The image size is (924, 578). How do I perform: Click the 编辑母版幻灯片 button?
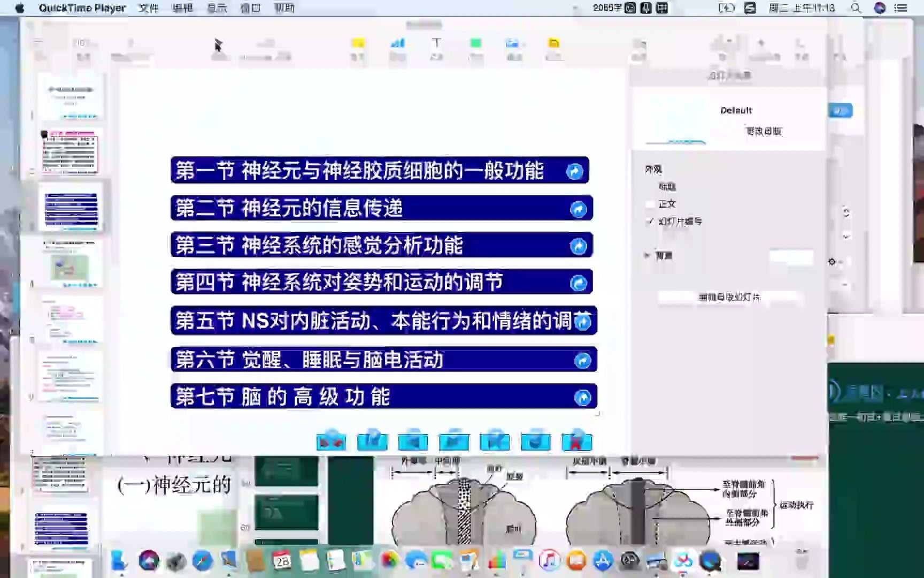point(729,298)
